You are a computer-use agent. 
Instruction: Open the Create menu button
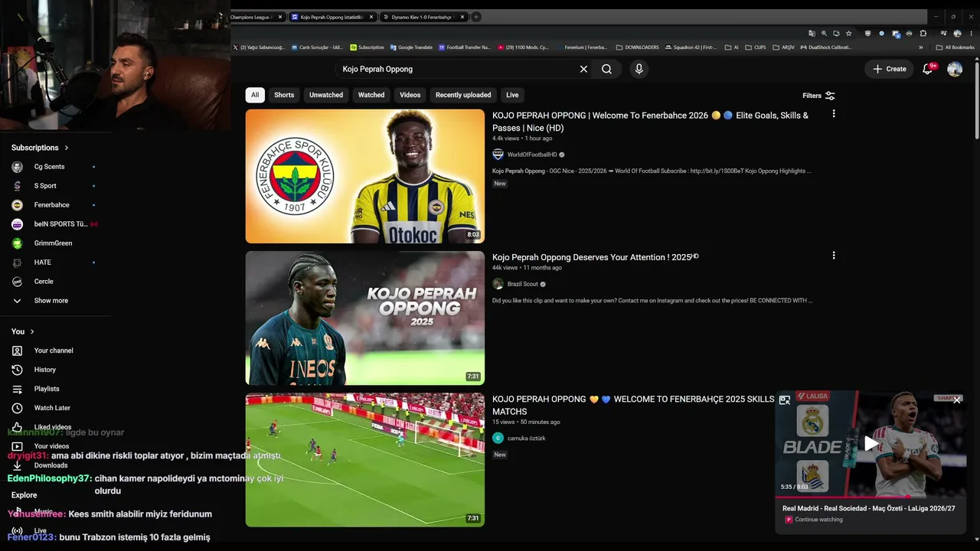[890, 69]
